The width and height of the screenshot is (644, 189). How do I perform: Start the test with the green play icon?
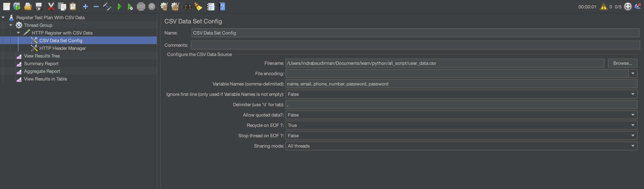tap(119, 7)
